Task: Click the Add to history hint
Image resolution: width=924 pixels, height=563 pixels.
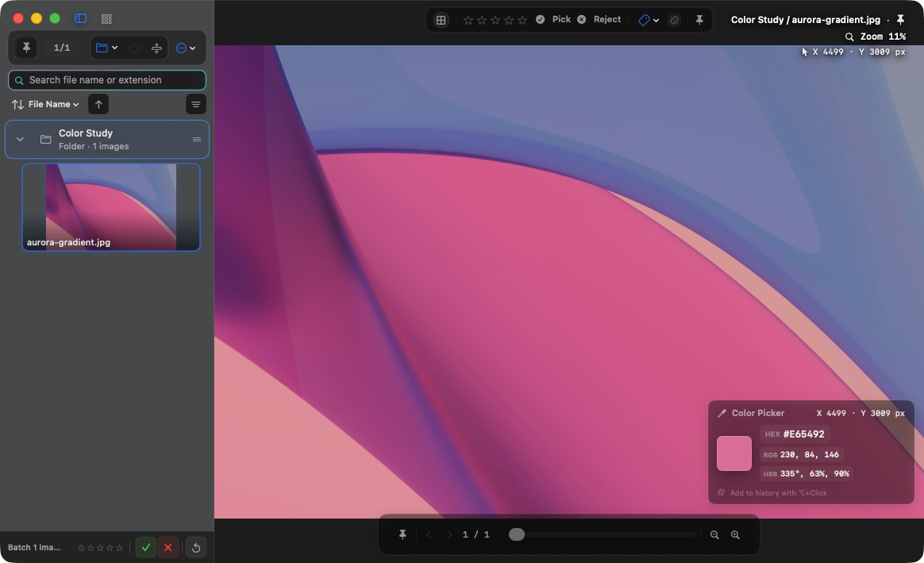Action: click(772, 493)
